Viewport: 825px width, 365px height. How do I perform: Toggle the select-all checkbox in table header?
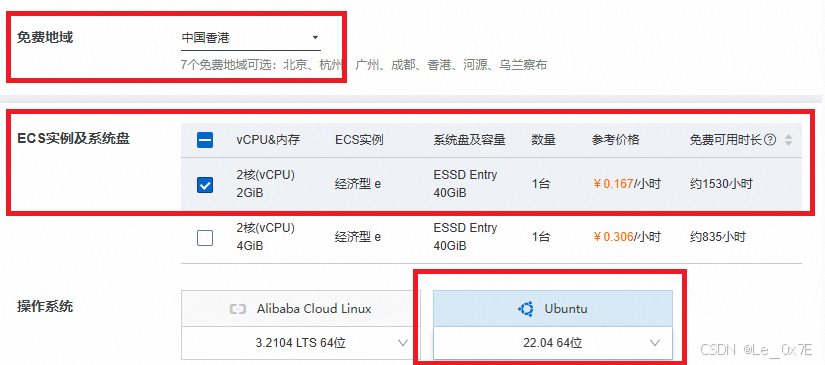coord(205,140)
